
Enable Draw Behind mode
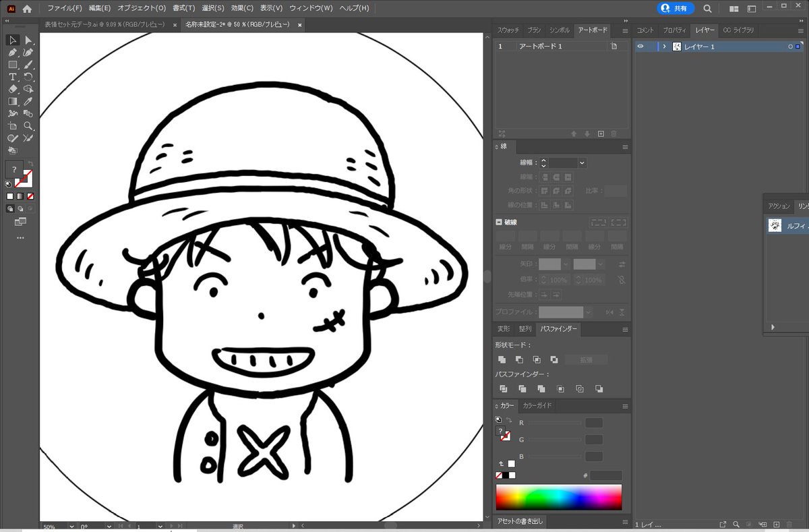pos(20,209)
